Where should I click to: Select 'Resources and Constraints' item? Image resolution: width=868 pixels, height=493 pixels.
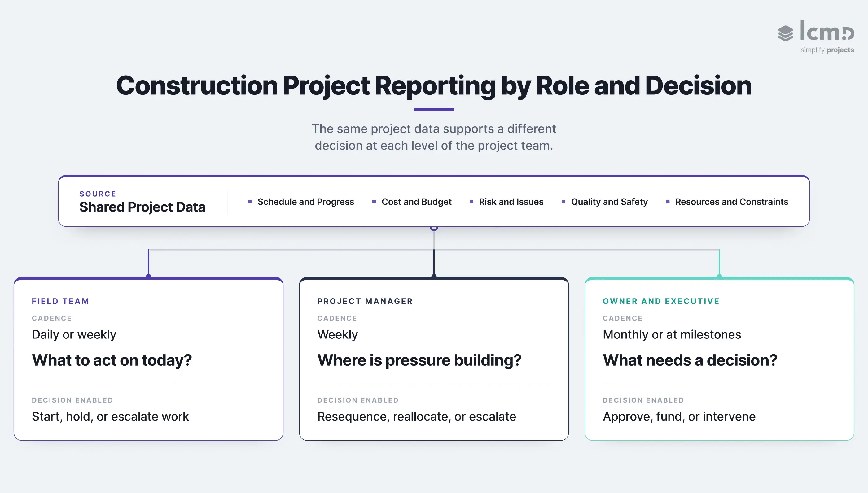731,202
